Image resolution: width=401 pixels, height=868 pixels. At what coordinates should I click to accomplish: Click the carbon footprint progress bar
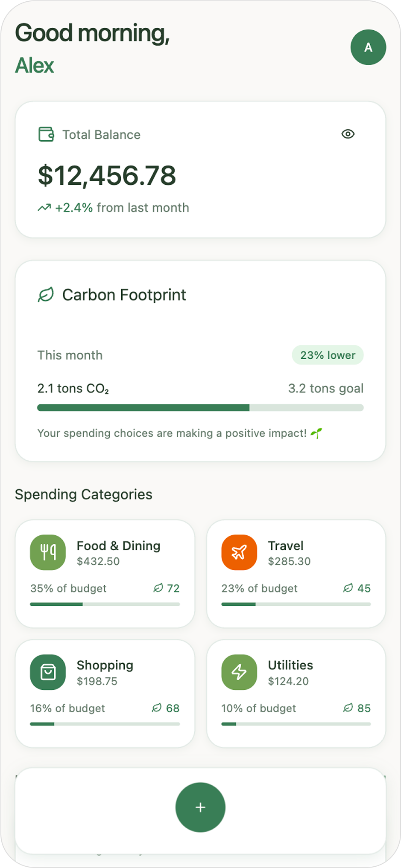(x=200, y=408)
